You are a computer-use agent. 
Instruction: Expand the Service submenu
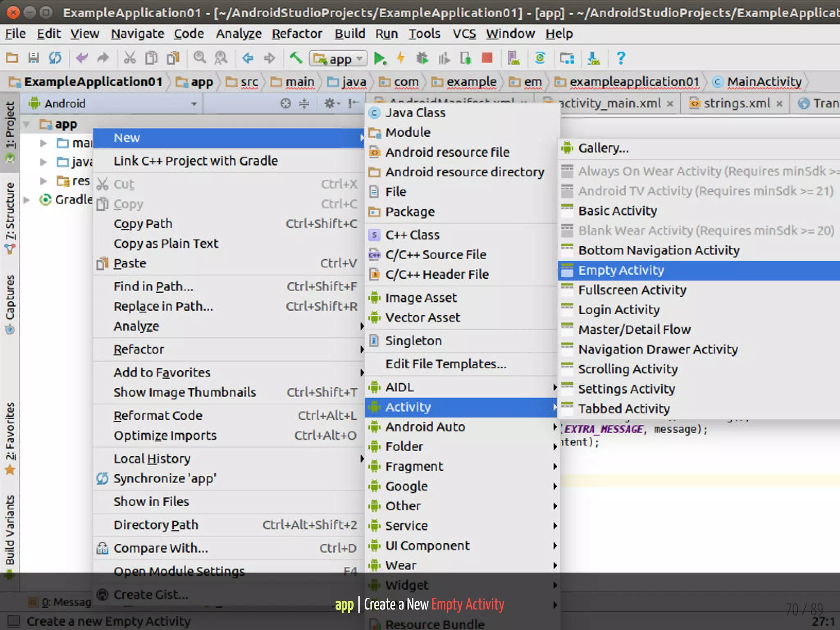tap(461, 525)
